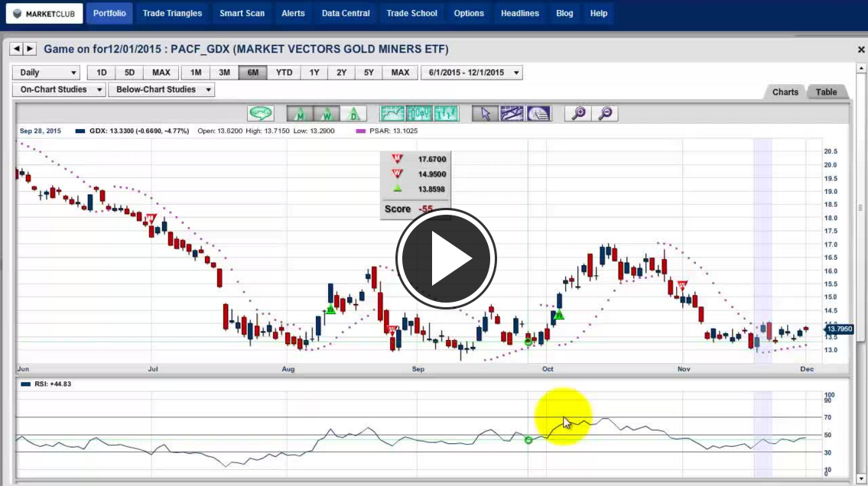Close the chart panel with the X

pos(861,50)
